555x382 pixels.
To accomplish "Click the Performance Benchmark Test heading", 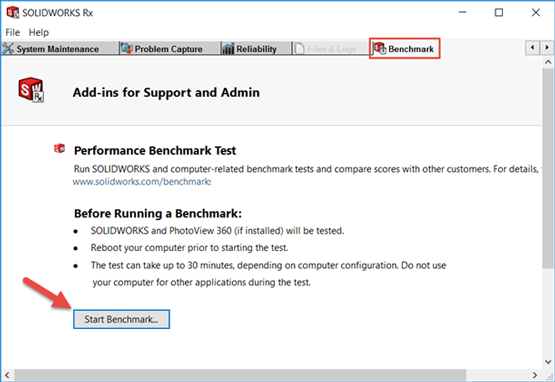I will click(155, 150).
